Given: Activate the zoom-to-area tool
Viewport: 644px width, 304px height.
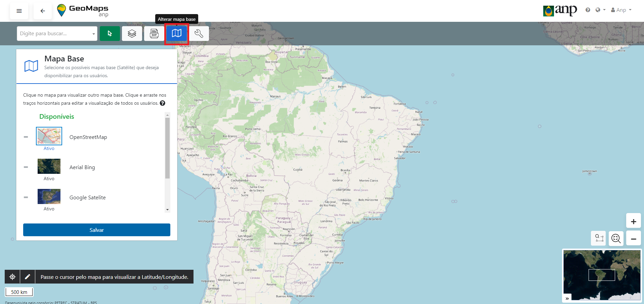Looking at the screenshot, I should pyautogui.click(x=599, y=238).
